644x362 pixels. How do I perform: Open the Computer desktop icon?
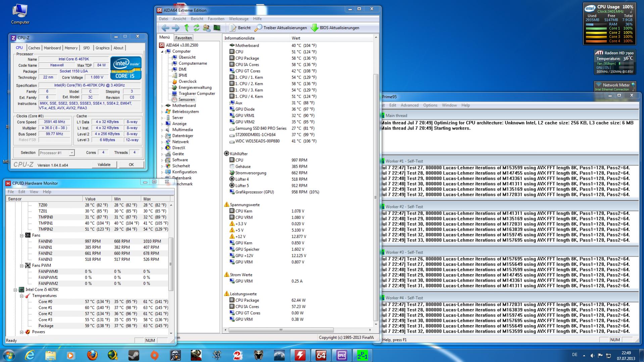(20, 14)
